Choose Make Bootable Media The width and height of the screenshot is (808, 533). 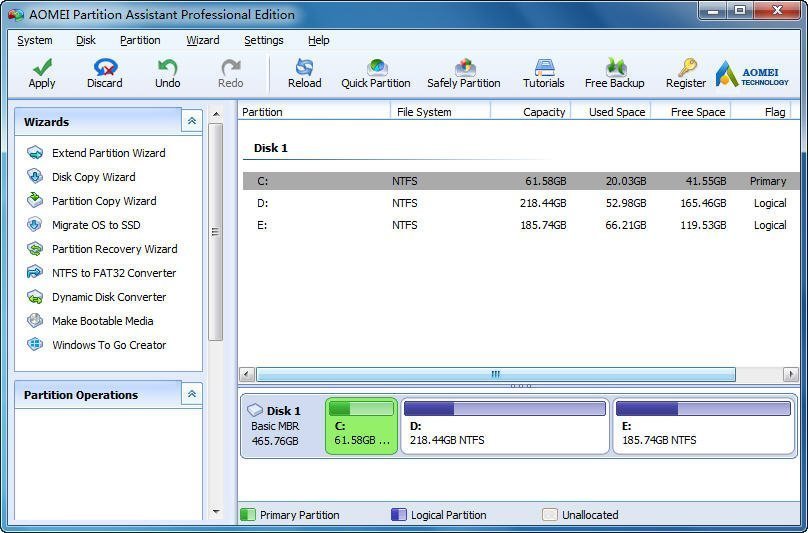103,321
